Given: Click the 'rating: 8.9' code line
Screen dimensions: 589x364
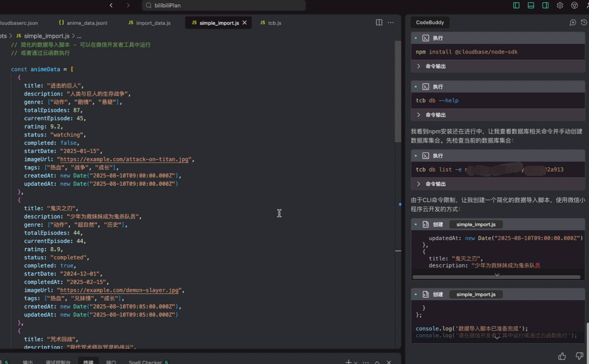Looking at the screenshot, I should click(x=44, y=249).
